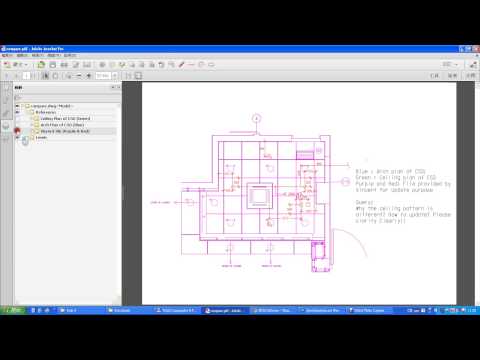Click the fit-one-full-page icon
This screenshot has width=480, height=360.
point(138,76)
